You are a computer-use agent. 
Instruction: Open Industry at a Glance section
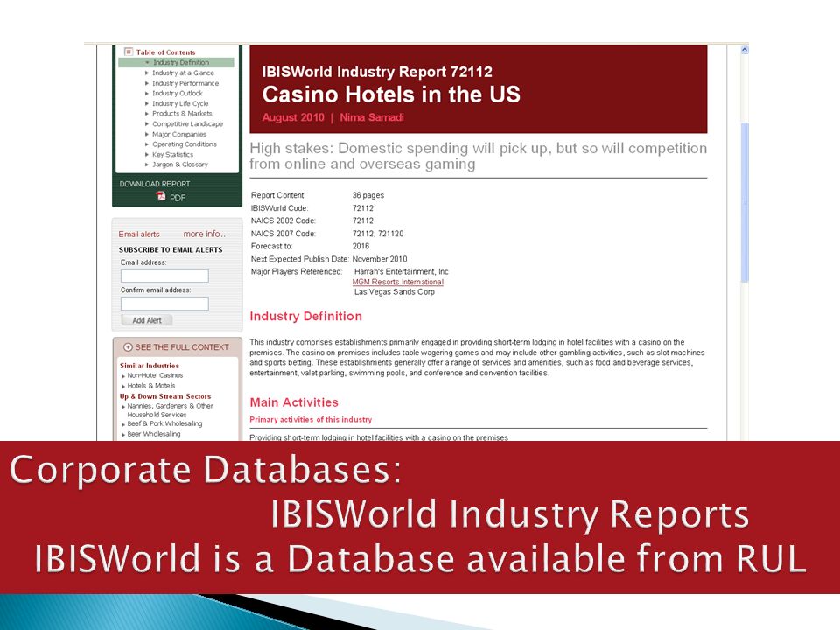pos(183,73)
